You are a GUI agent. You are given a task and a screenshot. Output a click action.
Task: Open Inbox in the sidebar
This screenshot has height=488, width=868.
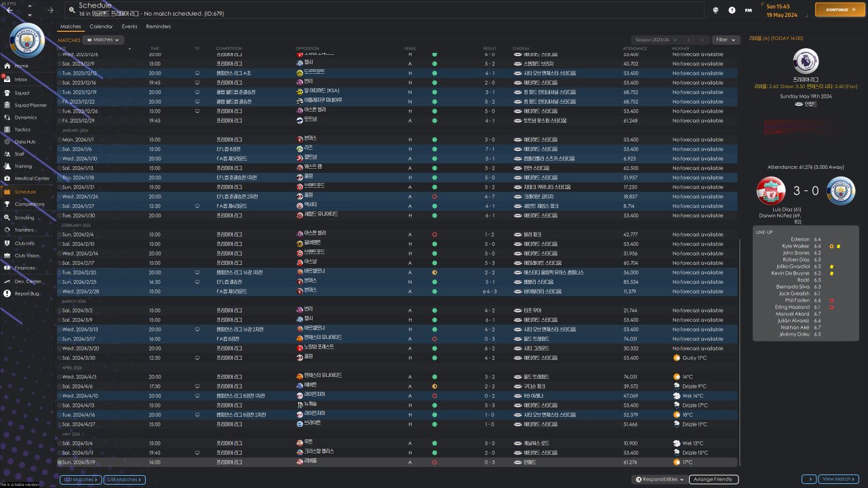pos(22,79)
